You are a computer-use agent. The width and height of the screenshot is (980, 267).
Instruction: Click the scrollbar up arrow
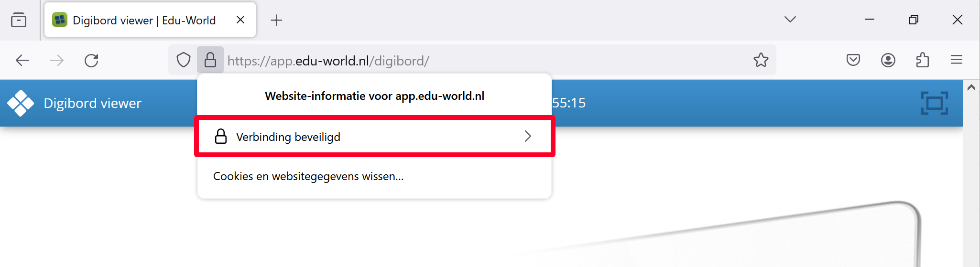point(971,87)
